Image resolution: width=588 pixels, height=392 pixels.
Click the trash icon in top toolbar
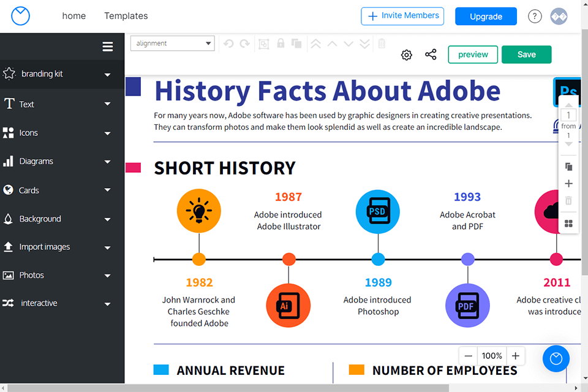[x=382, y=43]
